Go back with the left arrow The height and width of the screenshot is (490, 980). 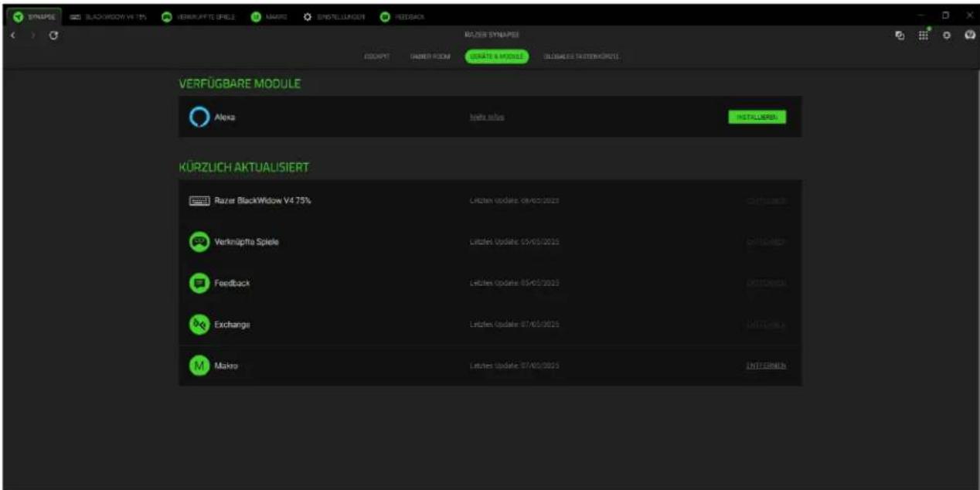15,36
